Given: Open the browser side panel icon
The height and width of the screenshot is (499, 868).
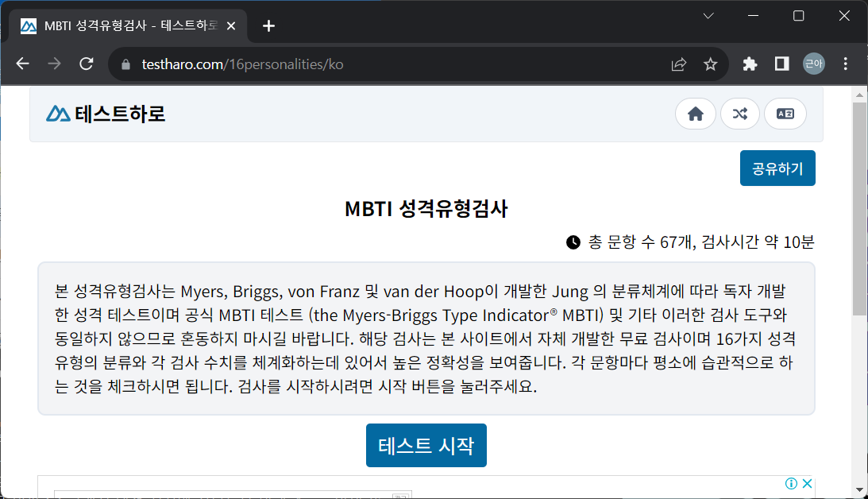Looking at the screenshot, I should (x=781, y=64).
